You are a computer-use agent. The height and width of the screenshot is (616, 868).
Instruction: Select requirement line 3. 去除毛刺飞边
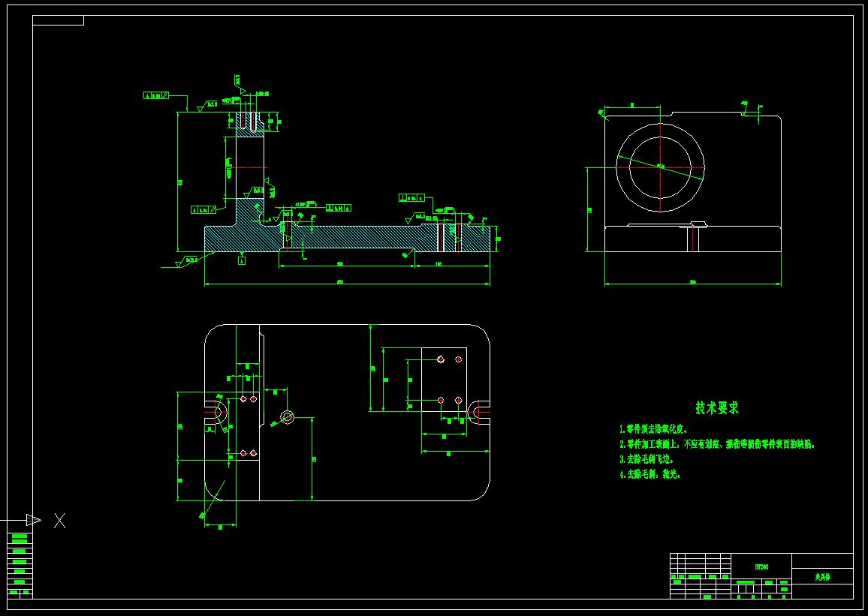(646, 459)
